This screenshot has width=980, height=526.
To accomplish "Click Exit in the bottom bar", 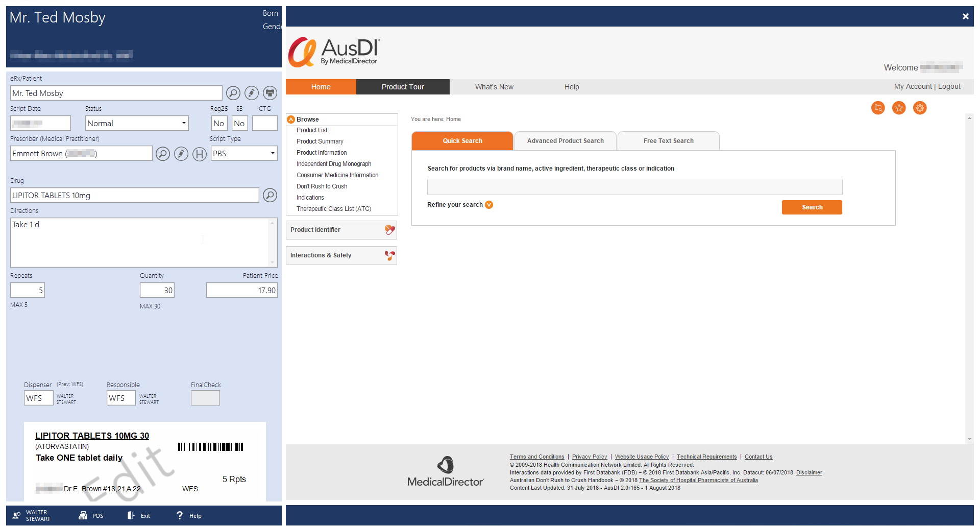I will (x=139, y=516).
